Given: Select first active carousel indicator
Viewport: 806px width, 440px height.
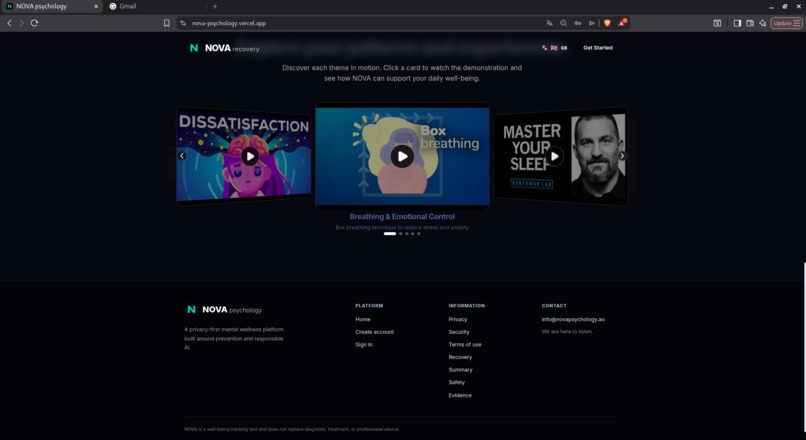Looking at the screenshot, I should point(390,234).
